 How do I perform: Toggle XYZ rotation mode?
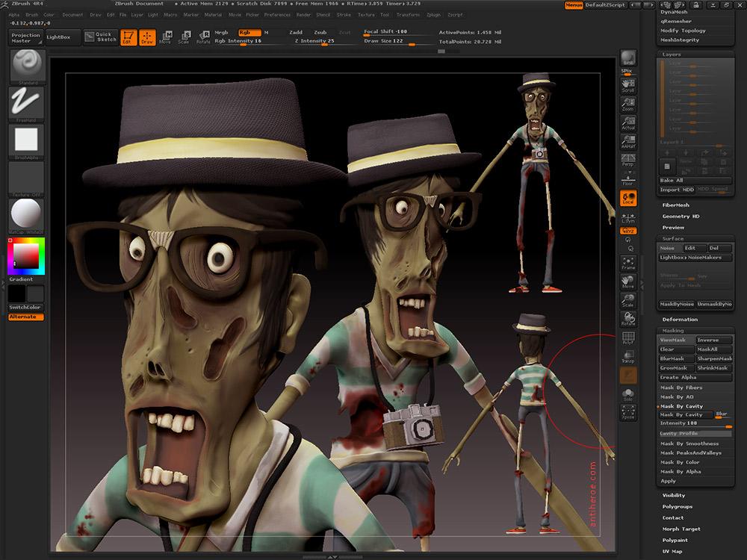coord(628,231)
